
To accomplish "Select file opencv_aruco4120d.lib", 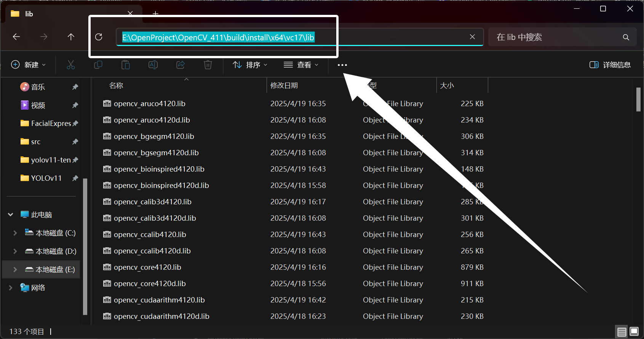I will pos(152,120).
